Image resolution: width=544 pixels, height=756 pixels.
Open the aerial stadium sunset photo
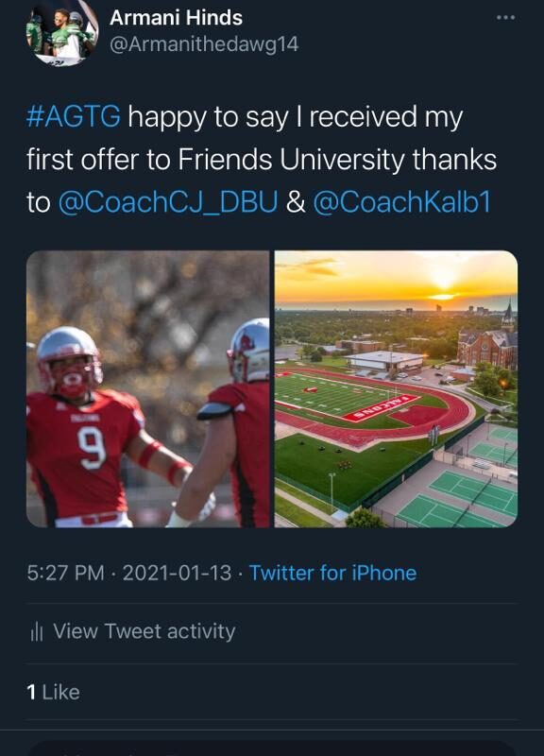click(x=396, y=389)
